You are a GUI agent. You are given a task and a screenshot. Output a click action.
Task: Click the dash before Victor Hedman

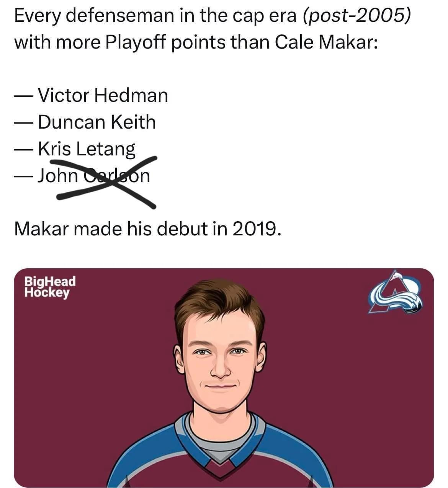point(24,96)
